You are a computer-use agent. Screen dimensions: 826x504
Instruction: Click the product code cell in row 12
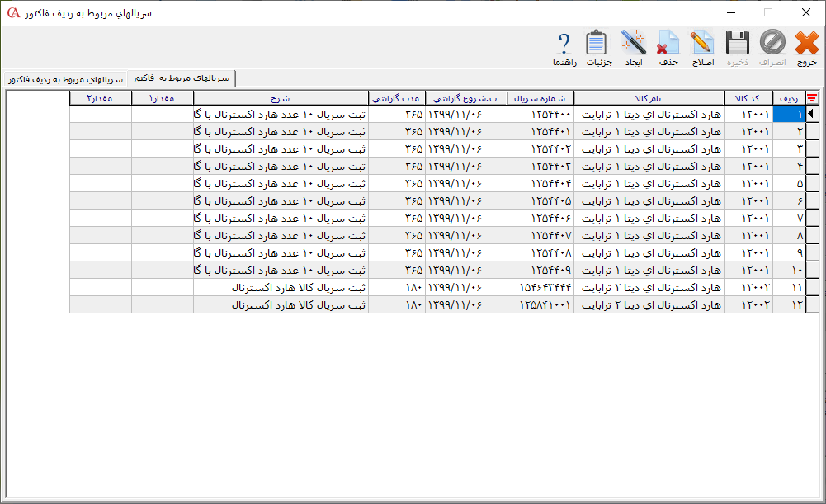[748, 305]
